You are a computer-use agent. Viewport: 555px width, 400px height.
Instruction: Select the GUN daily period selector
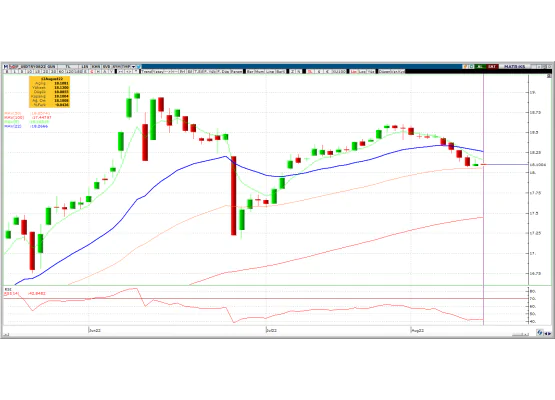pyautogui.click(x=52, y=67)
